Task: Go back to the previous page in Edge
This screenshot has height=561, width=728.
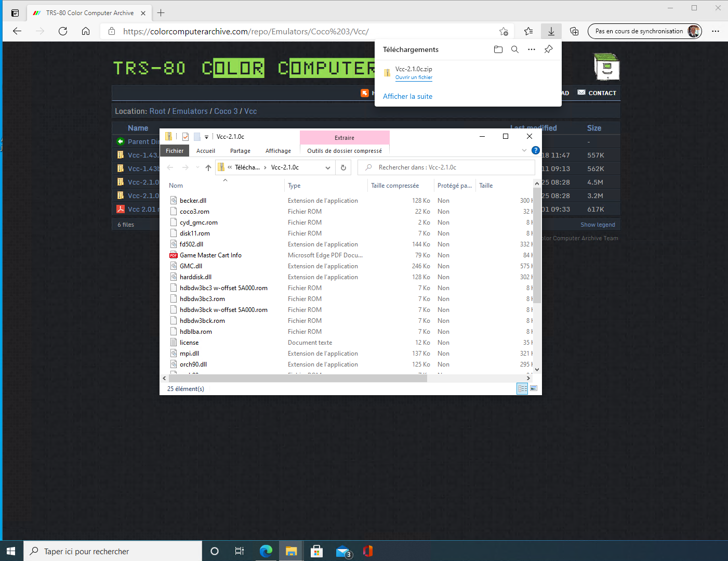Action: (17, 31)
